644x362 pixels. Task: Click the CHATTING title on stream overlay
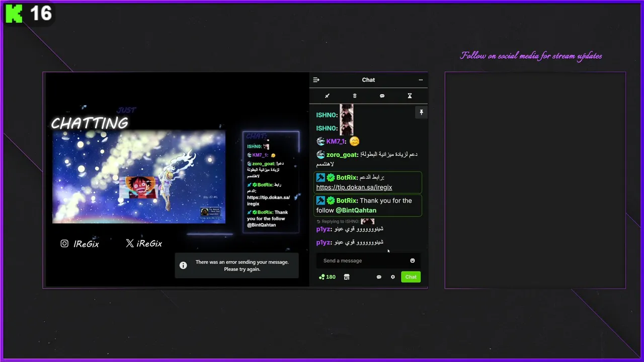click(x=90, y=123)
